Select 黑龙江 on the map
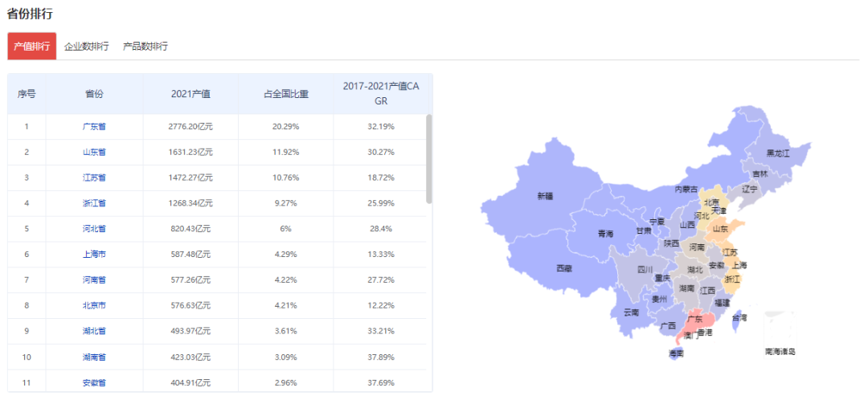This screenshot has height=404, width=868. 777,153
